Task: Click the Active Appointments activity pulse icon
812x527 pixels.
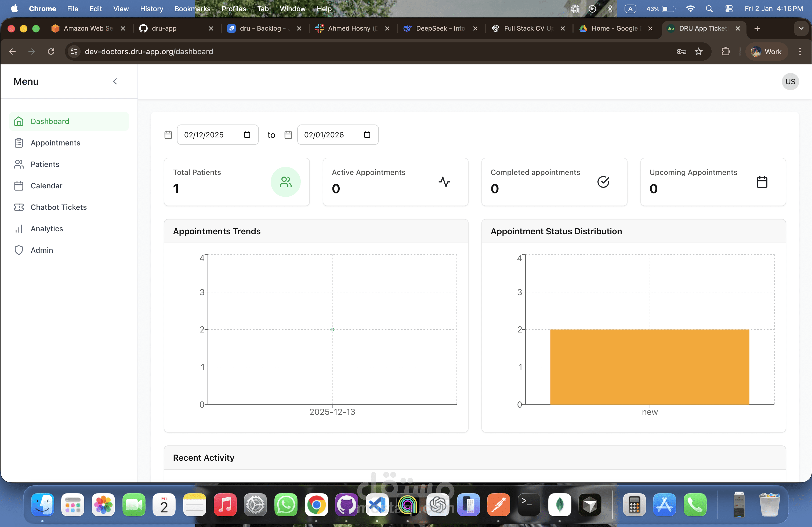Action: click(444, 182)
